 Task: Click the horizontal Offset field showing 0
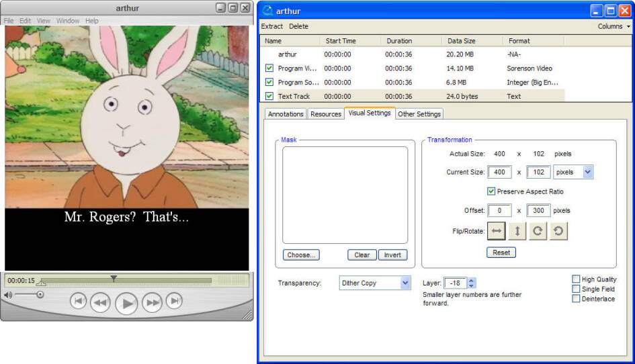pyautogui.click(x=499, y=211)
